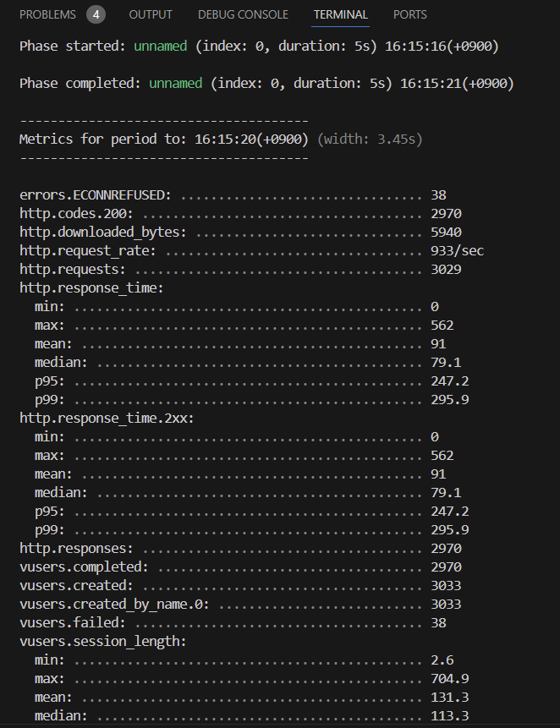Click the vusers.completed metric text

(84, 567)
